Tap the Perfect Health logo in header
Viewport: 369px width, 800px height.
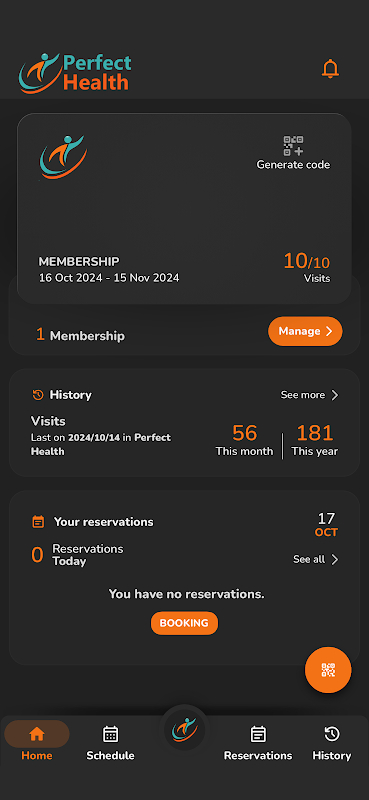75,73
